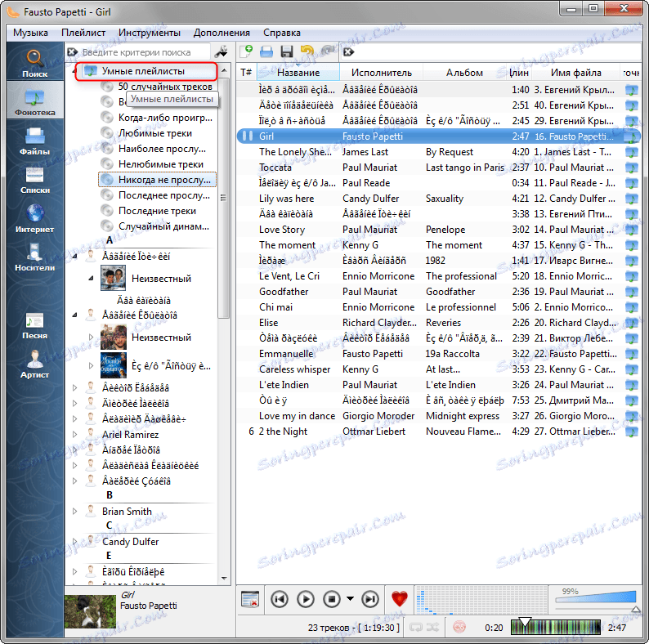649x644 pixels.
Task: Expand the Ariel Ramirez artist node
Action: 75,434
